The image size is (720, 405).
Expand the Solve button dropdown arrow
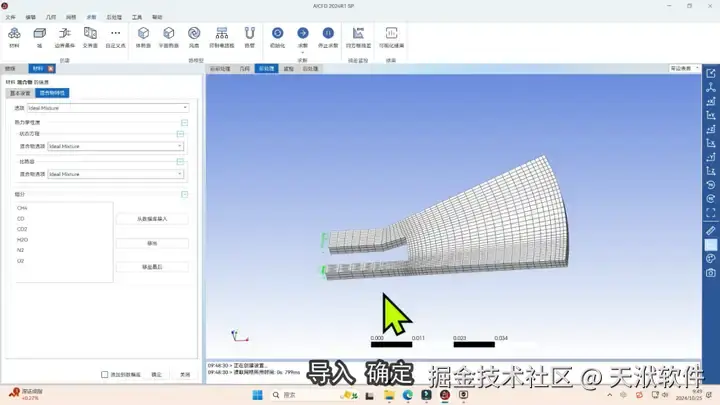[303, 52]
